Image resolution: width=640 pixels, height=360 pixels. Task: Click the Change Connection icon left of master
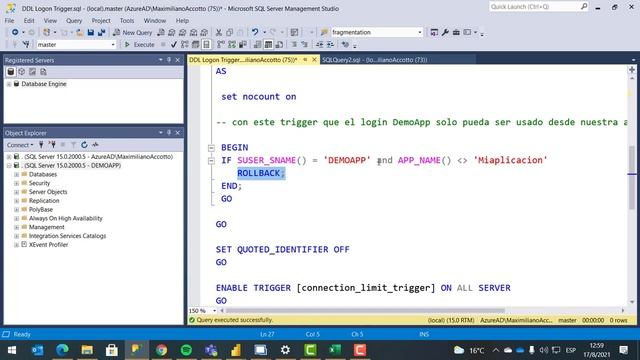(x=26, y=44)
